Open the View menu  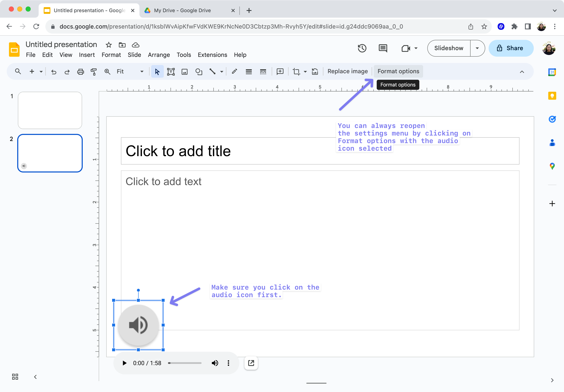66,55
